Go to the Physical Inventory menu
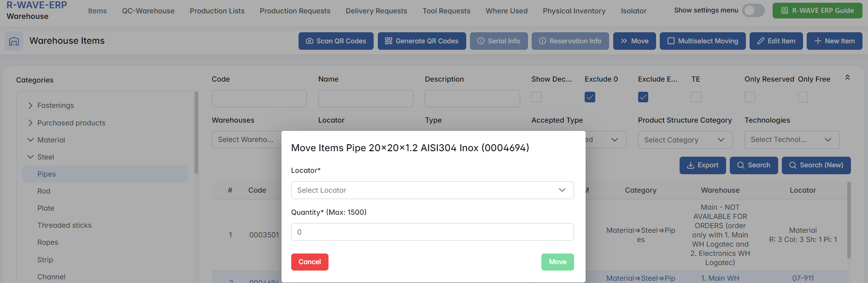Screen dimensions: 868x283 point(574,11)
